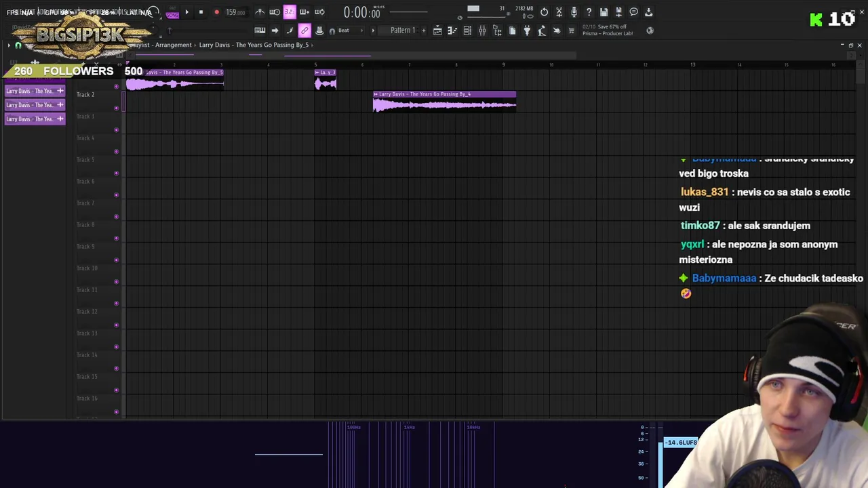Open the La_y_3 clip menu arrow
Viewport: 868px width, 488px height.
click(317, 73)
